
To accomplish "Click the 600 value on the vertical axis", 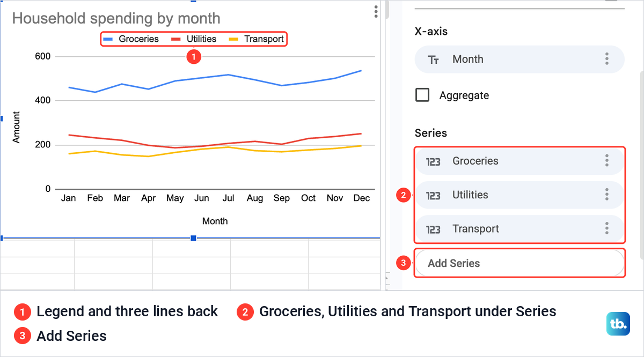I will (x=44, y=56).
